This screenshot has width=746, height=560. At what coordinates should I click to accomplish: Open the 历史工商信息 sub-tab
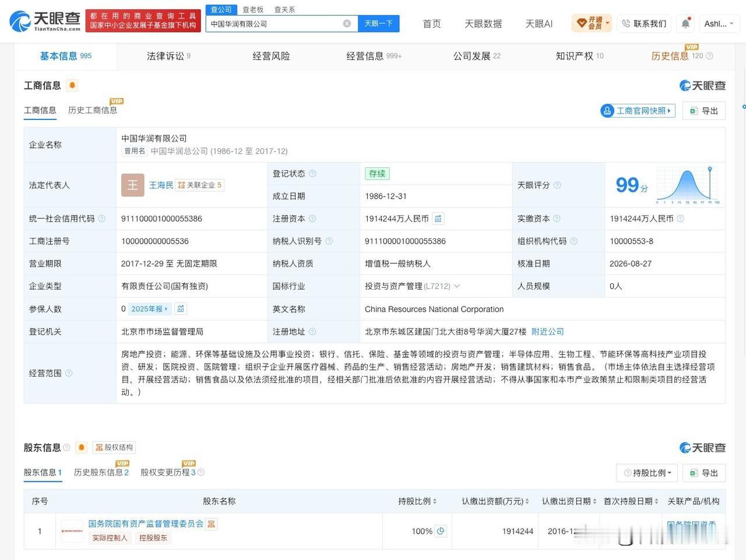click(93, 110)
